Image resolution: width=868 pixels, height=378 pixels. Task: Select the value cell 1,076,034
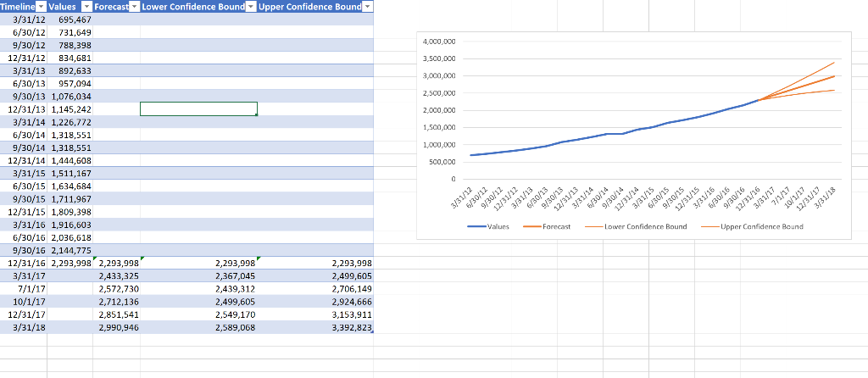tap(70, 97)
